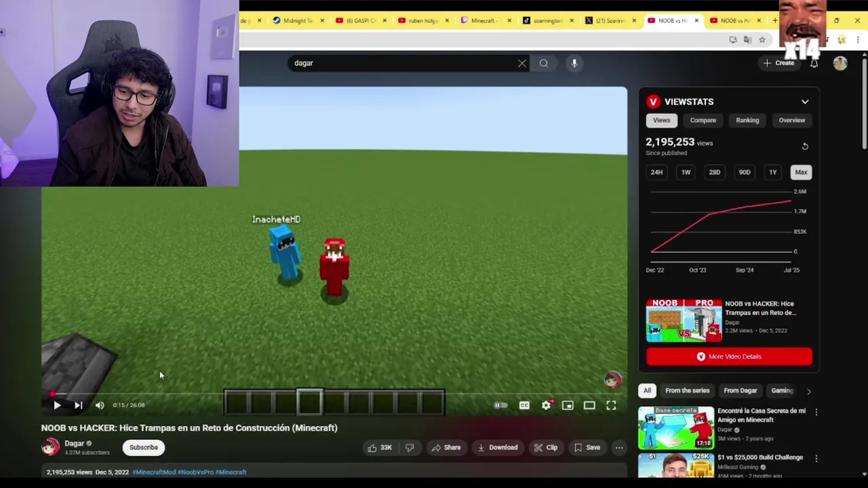Open NOOB vs PRO thumbnail in ViewStats
Viewport: 868px width, 488px height.
[684, 321]
